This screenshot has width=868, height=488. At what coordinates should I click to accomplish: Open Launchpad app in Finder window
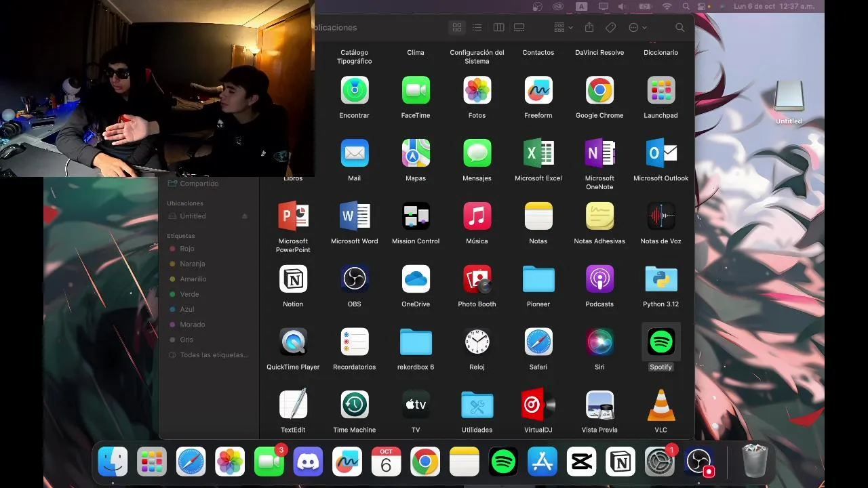(x=661, y=90)
